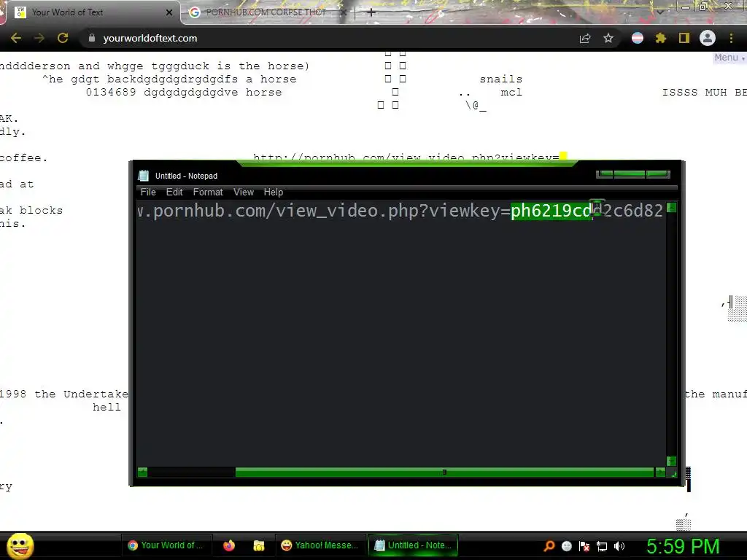Open the tab search dropdown chevron
This screenshot has height=560, width=747.
pos(659,12)
